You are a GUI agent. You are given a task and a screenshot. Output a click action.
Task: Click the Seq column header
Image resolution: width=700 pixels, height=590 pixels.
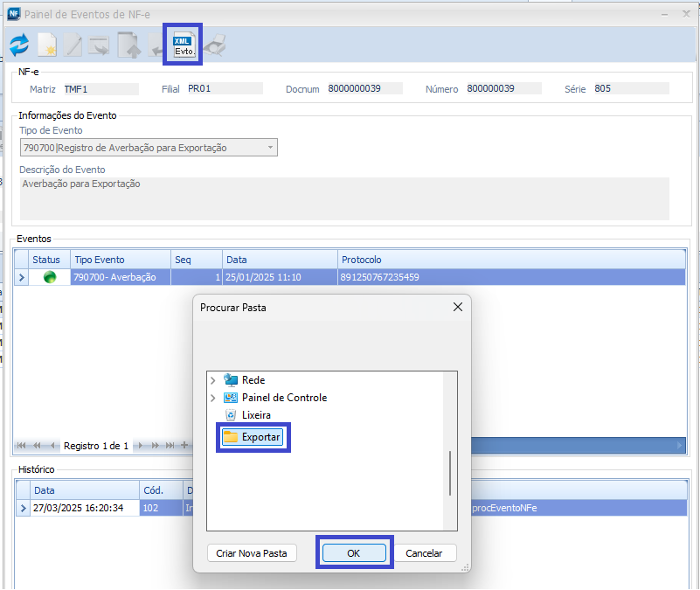point(197,260)
